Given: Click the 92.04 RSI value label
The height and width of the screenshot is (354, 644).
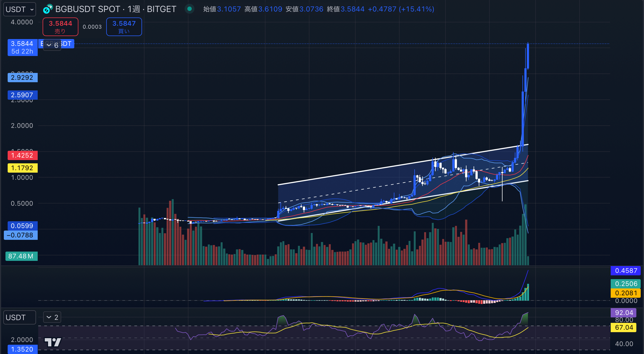Looking at the screenshot, I should pyautogui.click(x=624, y=313).
